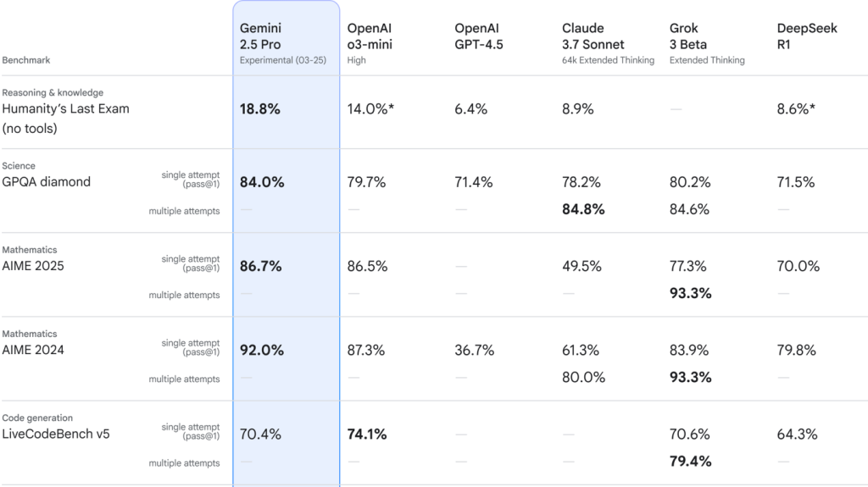The height and width of the screenshot is (487, 868).
Task: Click the Benchmark column label
Action: point(25,61)
